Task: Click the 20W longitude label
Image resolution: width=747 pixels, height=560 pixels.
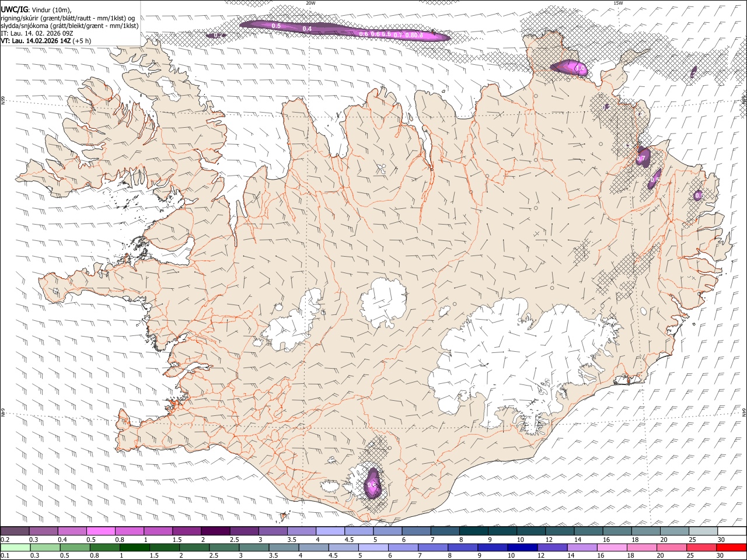Action: (x=310, y=3)
